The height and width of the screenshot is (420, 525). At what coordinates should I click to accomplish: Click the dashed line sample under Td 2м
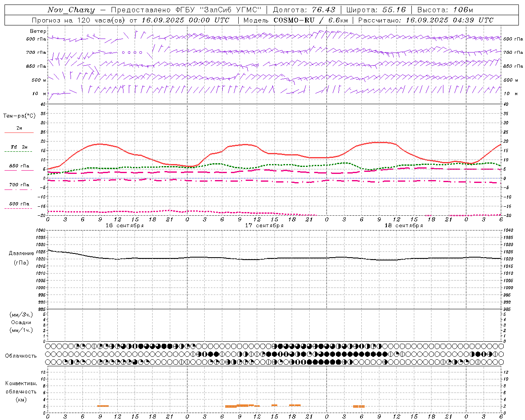tap(18, 152)
